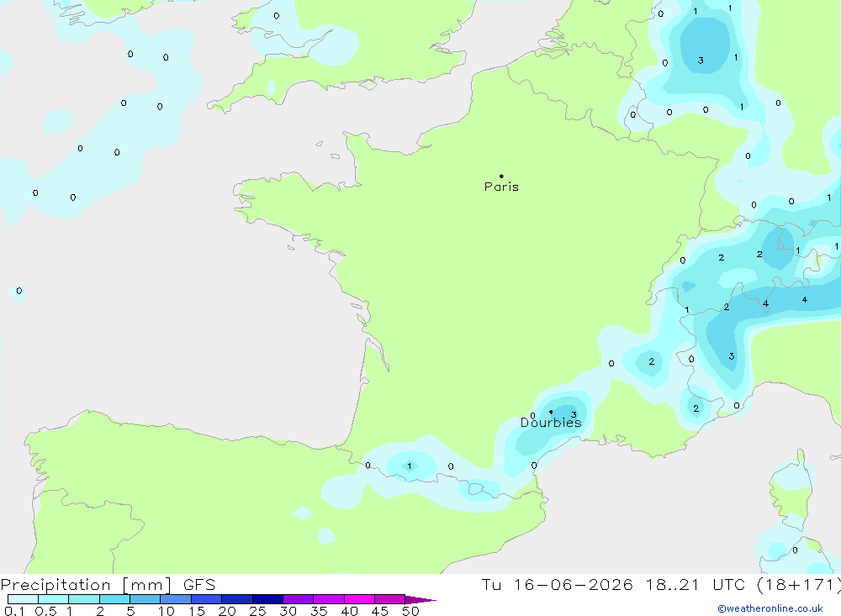This screenshot has width=841, height=616.
Task: Click the isolated 0 in the Atlantic
Action: 19,291
